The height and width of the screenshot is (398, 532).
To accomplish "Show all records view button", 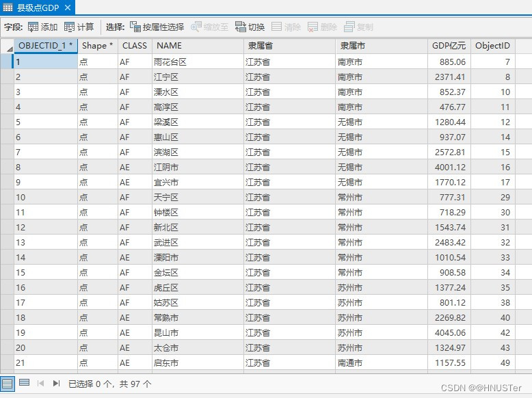I will [x=7, y=384].
